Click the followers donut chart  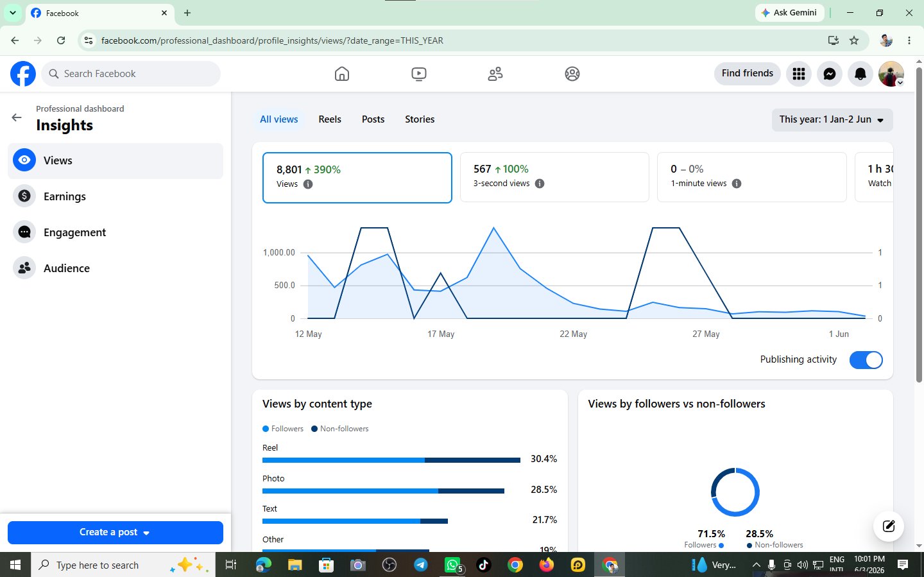pos(735,492)
